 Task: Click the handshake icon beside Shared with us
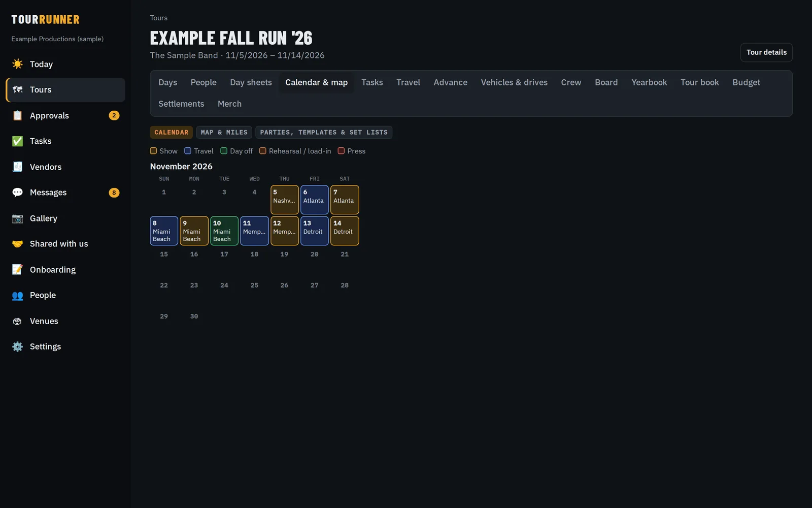[x=18, y=244]
